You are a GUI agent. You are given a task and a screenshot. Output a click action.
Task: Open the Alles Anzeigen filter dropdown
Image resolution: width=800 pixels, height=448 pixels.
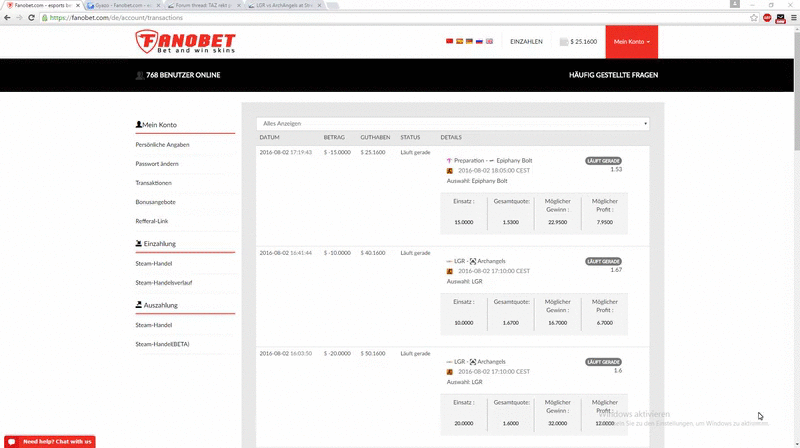pos(453,123)
